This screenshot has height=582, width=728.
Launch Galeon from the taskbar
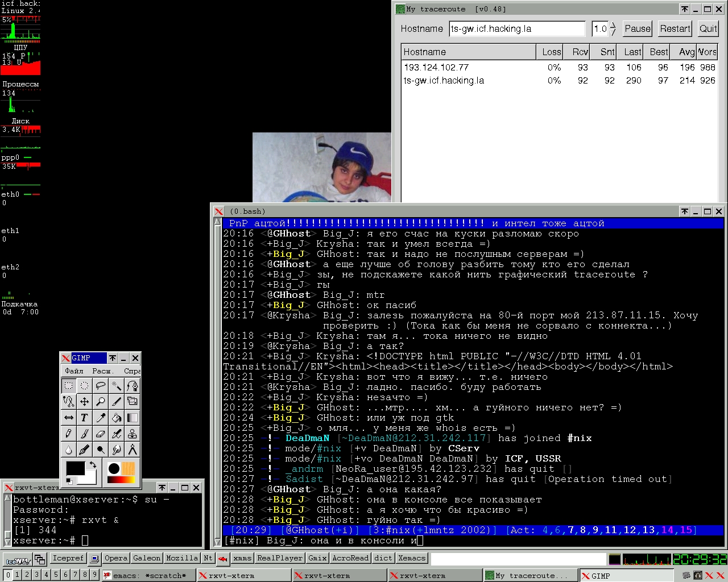click(x=147, y=559)
